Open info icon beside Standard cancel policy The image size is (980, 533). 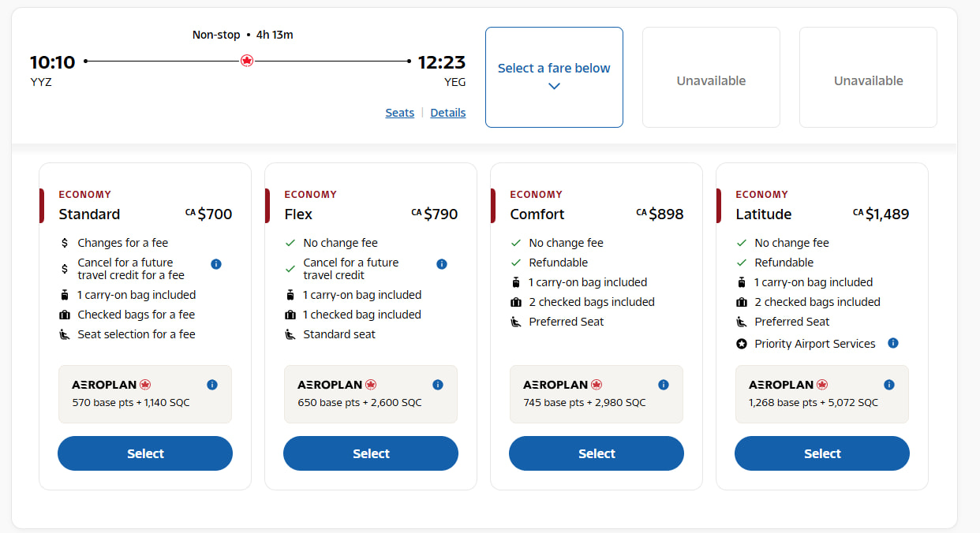coord(216,264)
